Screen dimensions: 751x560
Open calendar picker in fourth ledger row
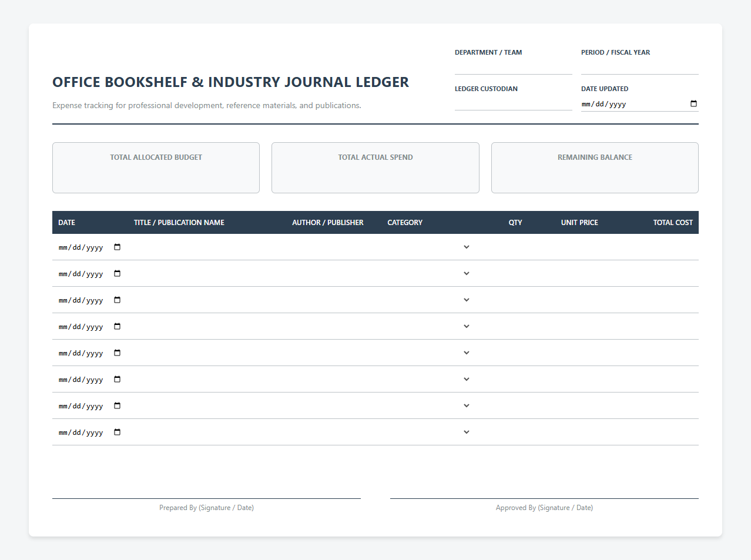point(117,326)
